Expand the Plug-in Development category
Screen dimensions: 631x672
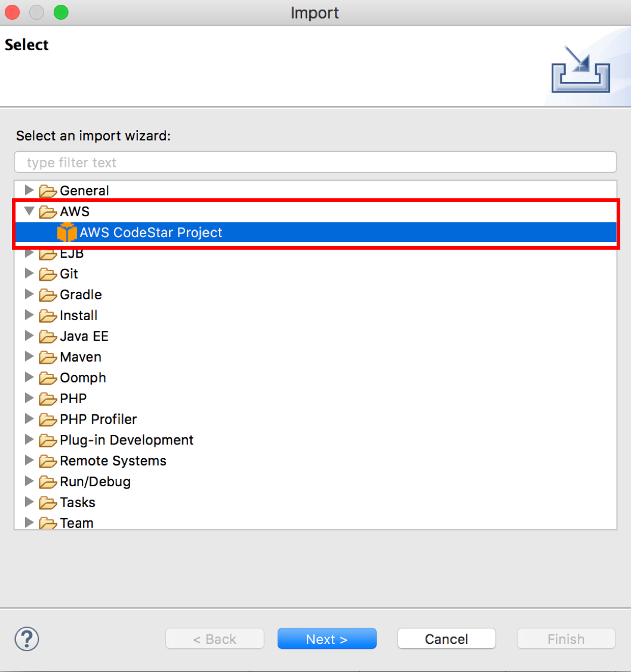[x=29, y=440]
